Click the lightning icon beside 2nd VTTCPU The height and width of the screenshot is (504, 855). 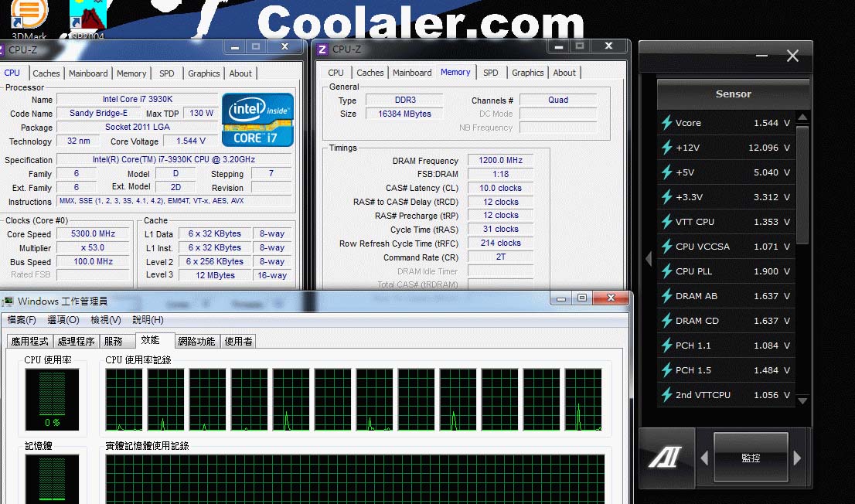(666, 395)
